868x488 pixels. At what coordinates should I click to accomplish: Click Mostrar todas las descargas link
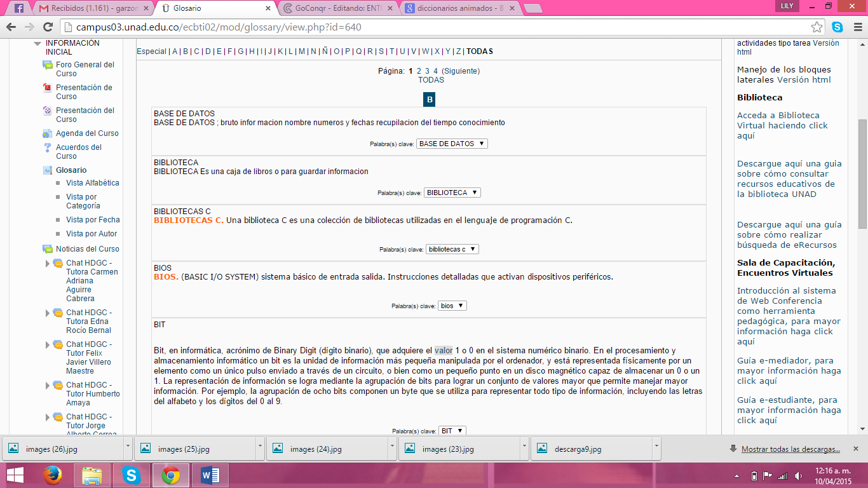(x=790, y=449)
